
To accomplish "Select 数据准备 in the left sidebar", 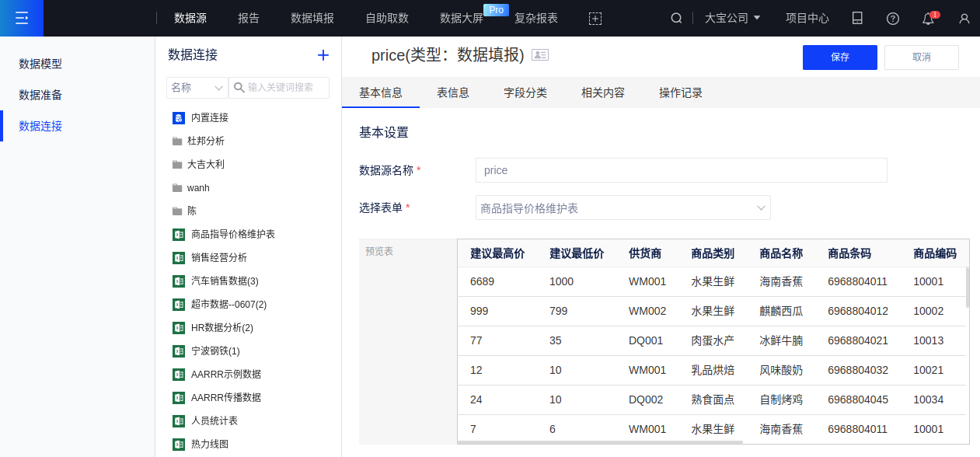I will tap(40, 95).
